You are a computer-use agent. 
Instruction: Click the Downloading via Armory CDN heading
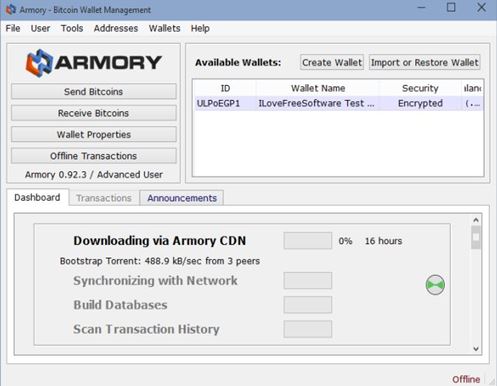(x=160, y=241)
